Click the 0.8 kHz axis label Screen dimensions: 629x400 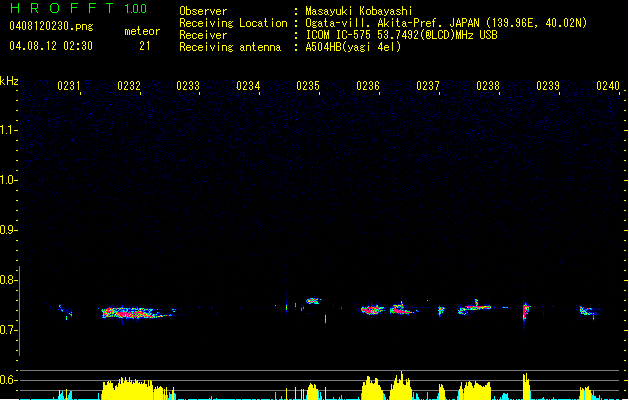coord(8,280)
